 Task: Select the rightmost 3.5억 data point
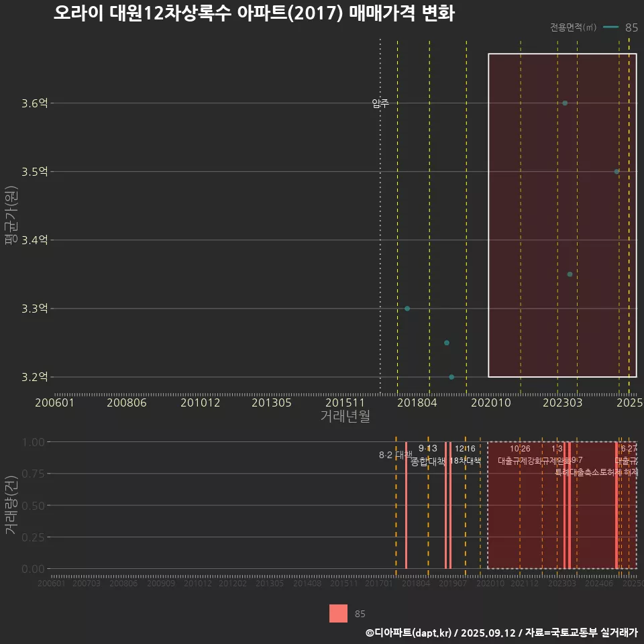[616, 172]
